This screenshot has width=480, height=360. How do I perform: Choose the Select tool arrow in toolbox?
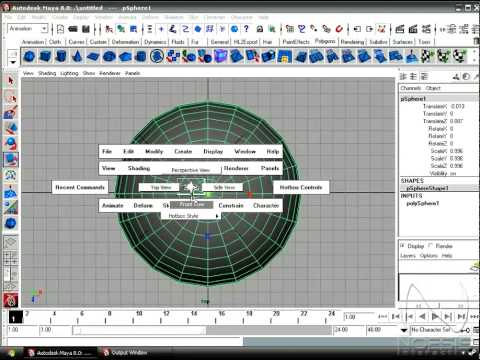(11, 81)
